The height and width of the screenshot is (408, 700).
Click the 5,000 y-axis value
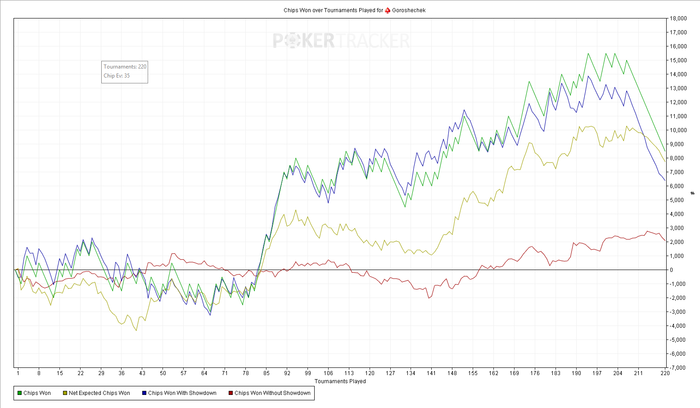coord(678,200)
